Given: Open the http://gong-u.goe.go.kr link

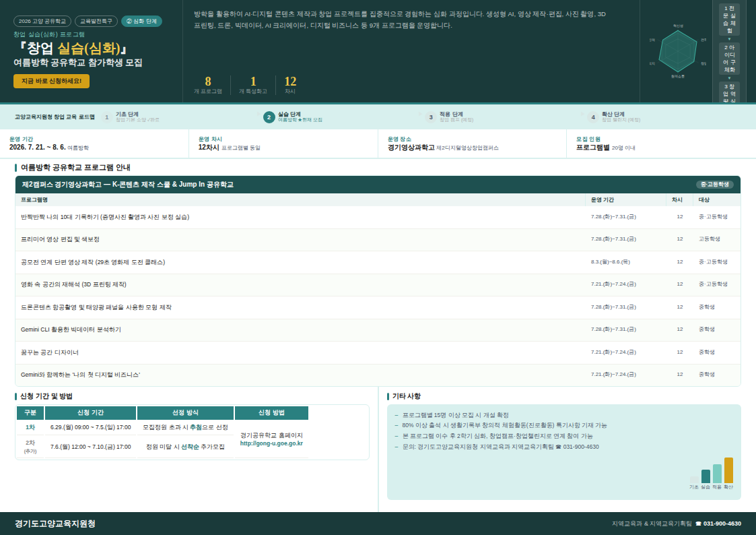Looking at the screenshot, I should [271, 443].
